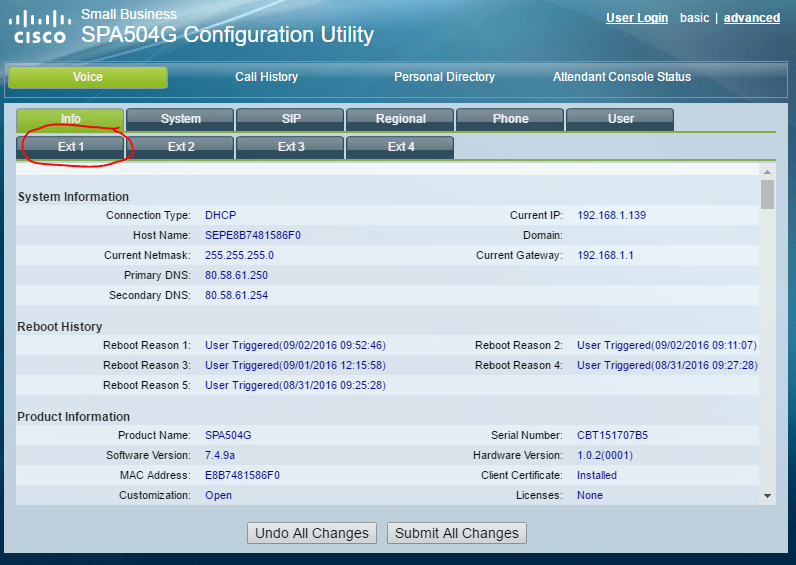796x565 pixels.
Task: Click the Cisco logo
Action: 39,27
